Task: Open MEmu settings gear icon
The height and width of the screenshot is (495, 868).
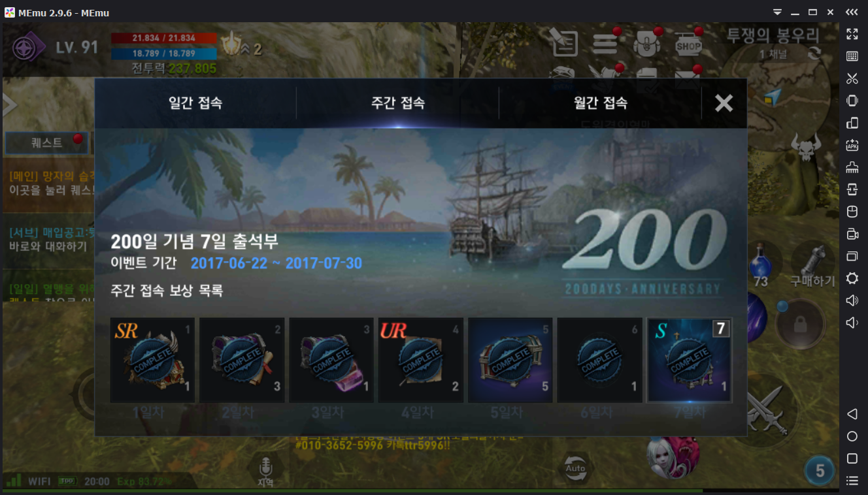Action: pos(852,279)
